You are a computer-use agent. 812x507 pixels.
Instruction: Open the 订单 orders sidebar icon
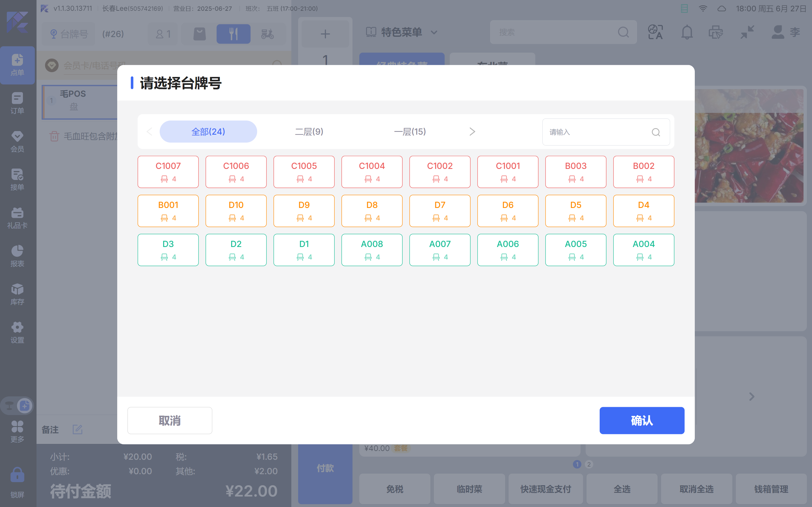tap(18, 103)
